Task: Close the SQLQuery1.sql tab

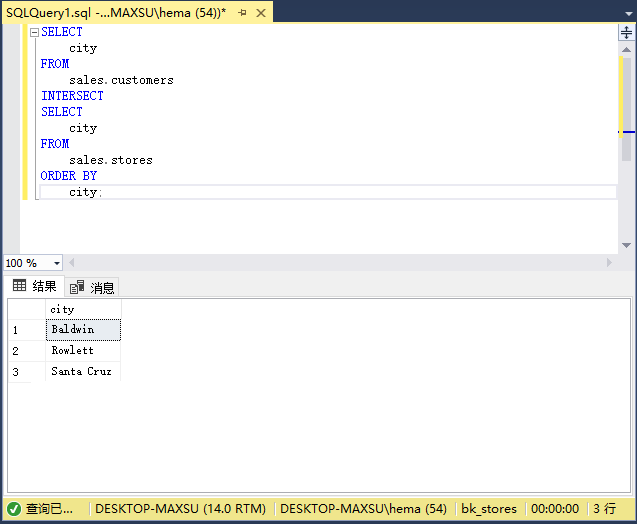Action: click(261, 13)
